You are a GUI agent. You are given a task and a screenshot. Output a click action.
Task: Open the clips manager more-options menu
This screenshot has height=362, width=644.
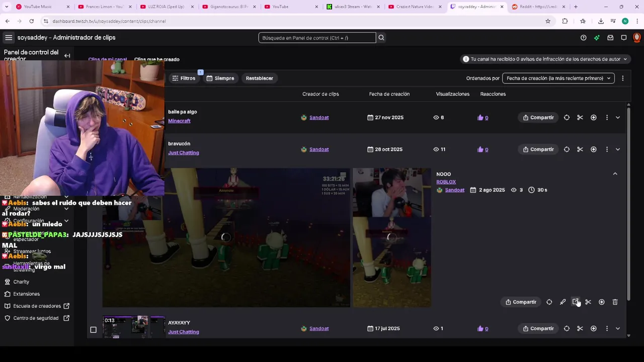coord(623,78)
